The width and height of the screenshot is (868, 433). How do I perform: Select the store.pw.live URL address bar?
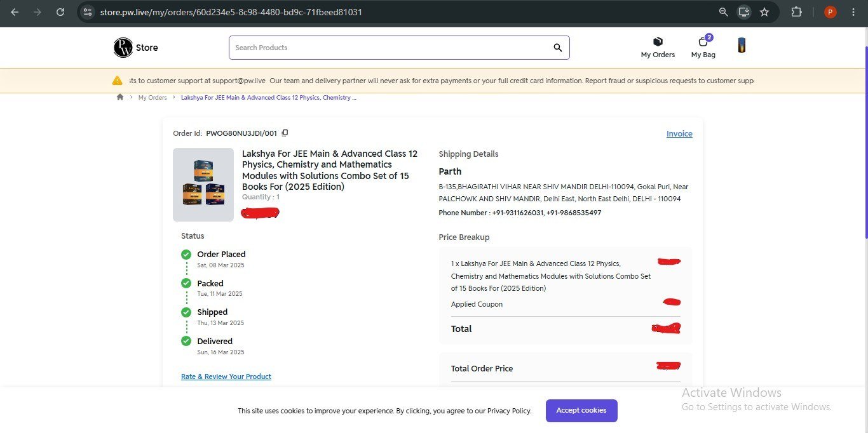(231, 12)
